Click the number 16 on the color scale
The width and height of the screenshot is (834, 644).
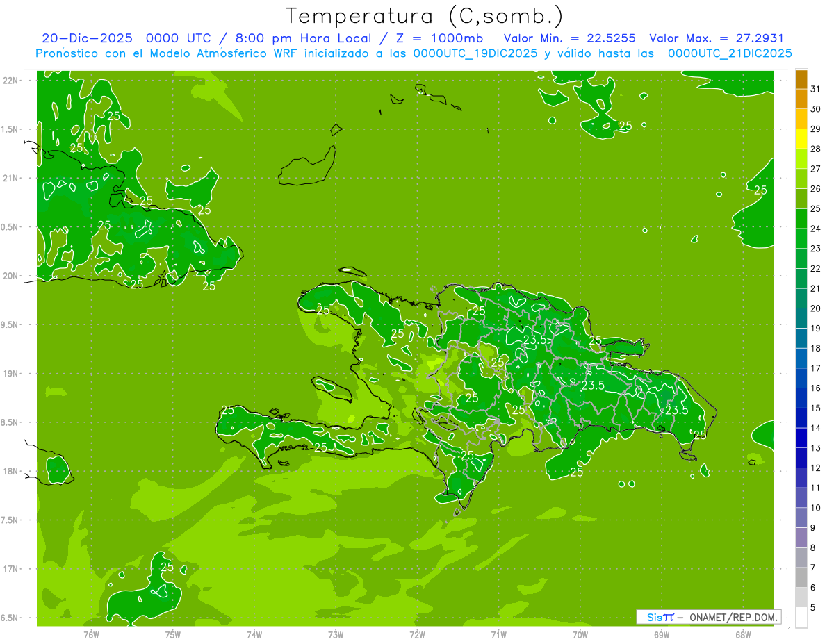pos(816,388)
